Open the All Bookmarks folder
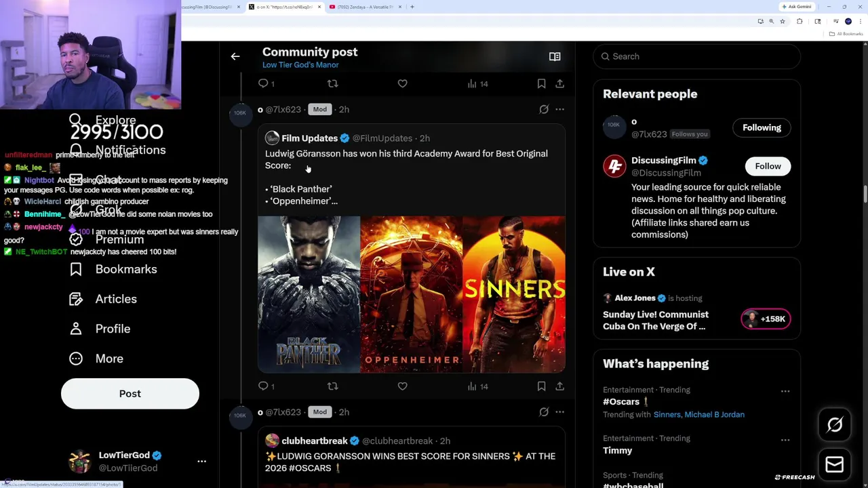This screenshot has height=488, width=868. 847,34
